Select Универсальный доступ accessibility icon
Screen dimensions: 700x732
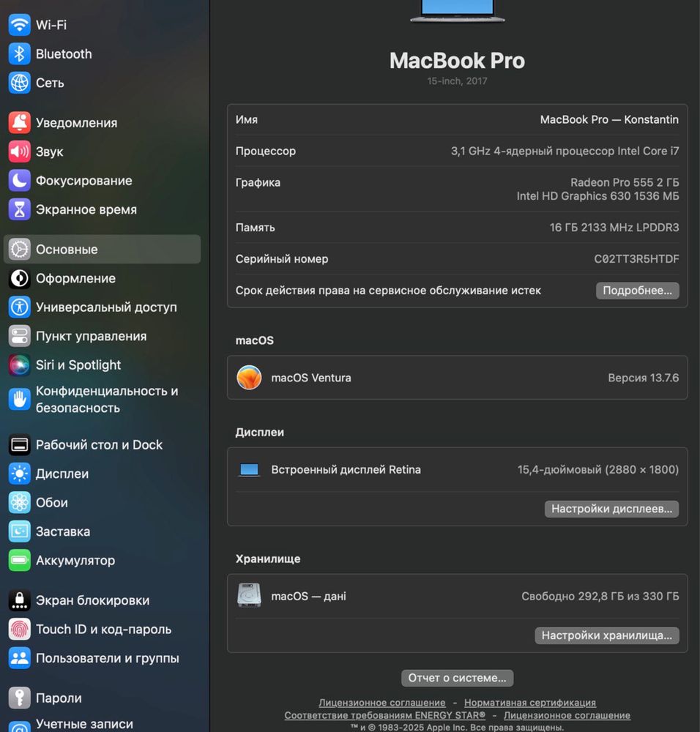pos(19,307)
